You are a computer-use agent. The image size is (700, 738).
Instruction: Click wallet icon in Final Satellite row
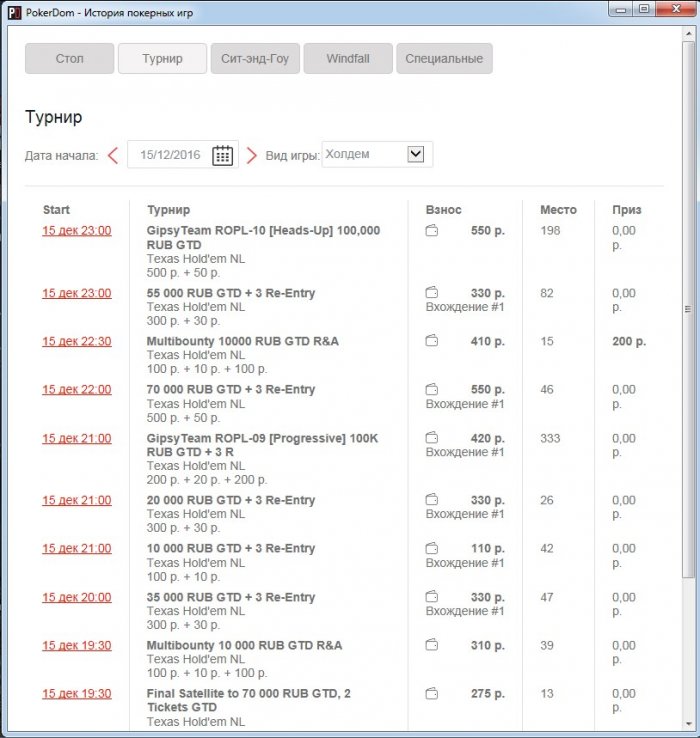pos(432,694)
